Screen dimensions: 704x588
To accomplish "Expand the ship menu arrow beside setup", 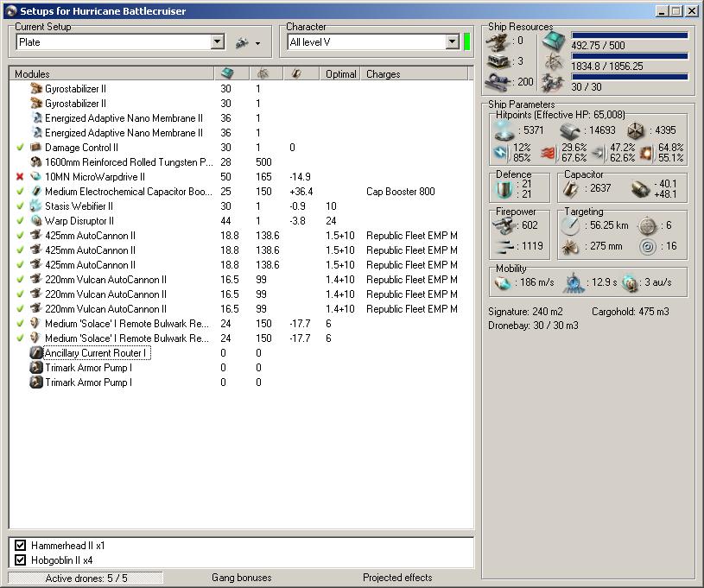I will point(257,43).
